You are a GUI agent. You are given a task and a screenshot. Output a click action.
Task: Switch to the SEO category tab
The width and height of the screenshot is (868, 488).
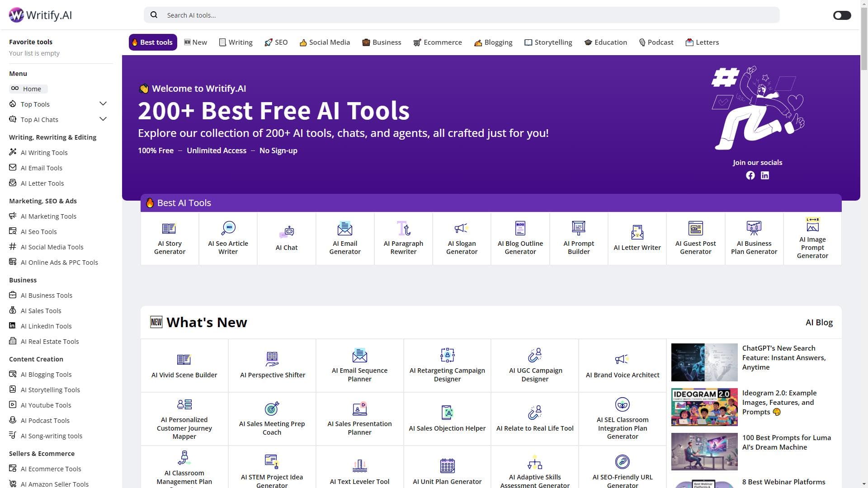coord(276,42)
